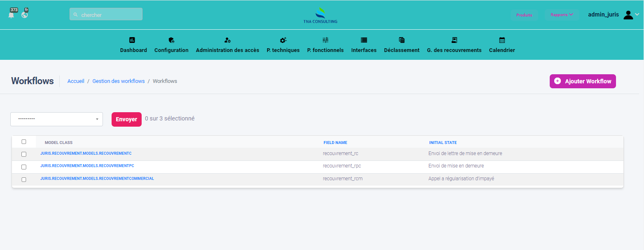The image size is (644, 250).
Task: Toggle the select-all header checkbox
Action: pos(24,142)
